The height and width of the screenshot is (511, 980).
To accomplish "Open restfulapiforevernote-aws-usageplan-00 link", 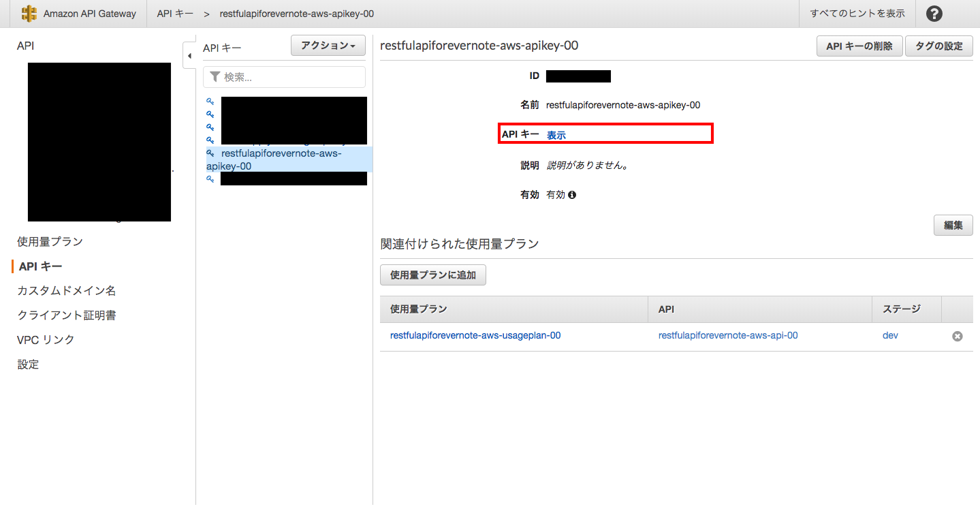I will [x=475, y=335].
